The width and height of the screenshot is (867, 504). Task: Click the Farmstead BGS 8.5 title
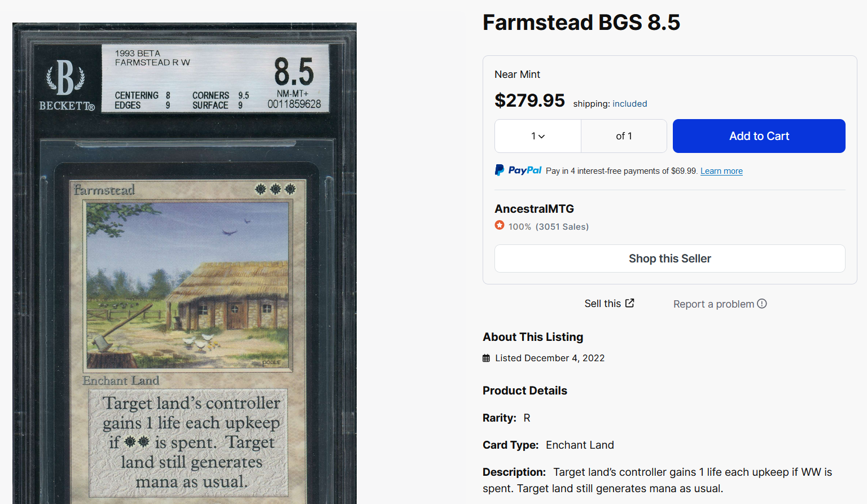[581, 23]
